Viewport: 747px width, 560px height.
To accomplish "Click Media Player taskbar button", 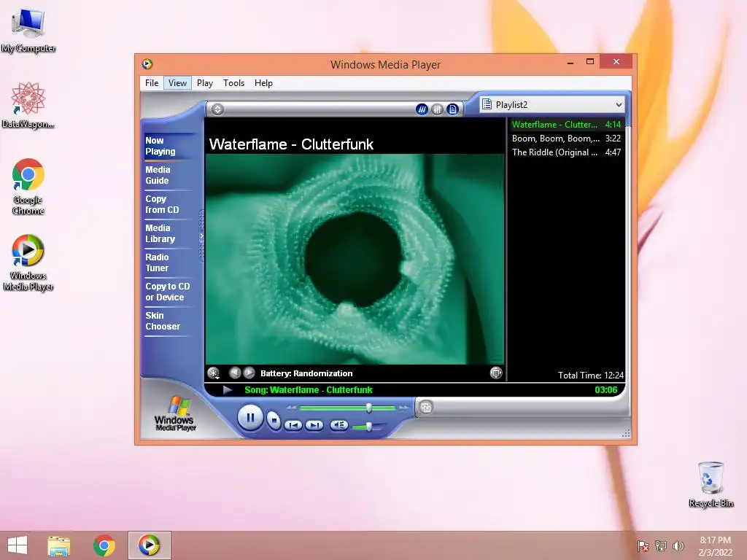I will 149,545.
